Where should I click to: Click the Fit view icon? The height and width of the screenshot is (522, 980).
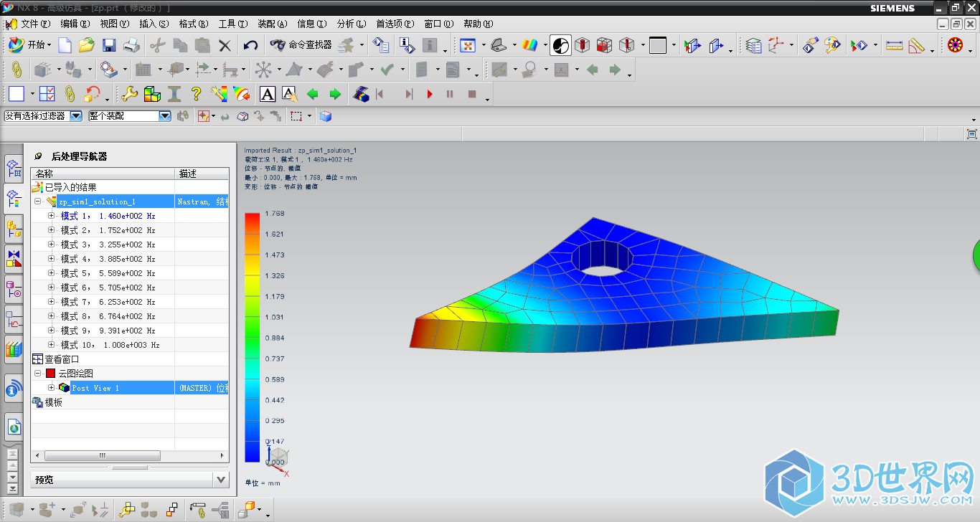[467, 45]
